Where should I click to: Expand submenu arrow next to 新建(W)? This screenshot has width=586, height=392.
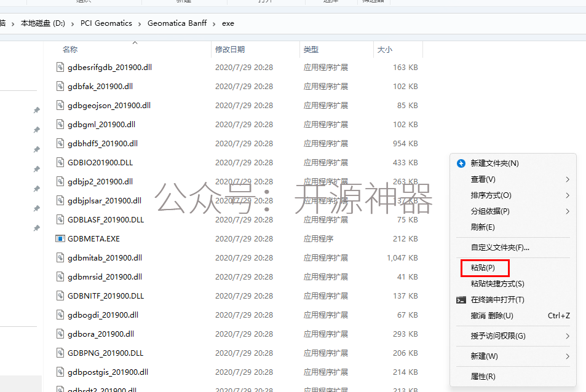[x=568, y=356]
